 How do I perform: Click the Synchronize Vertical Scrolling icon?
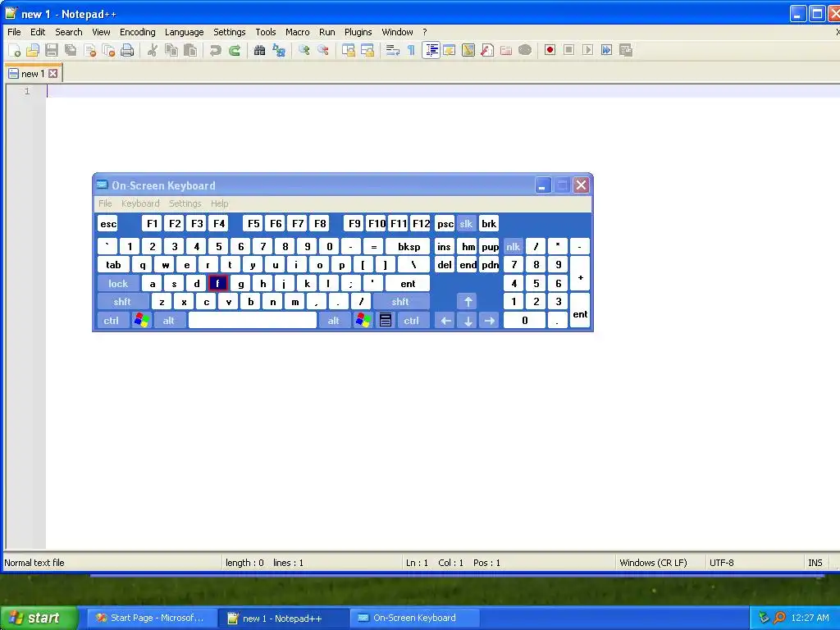click(348, 50)
